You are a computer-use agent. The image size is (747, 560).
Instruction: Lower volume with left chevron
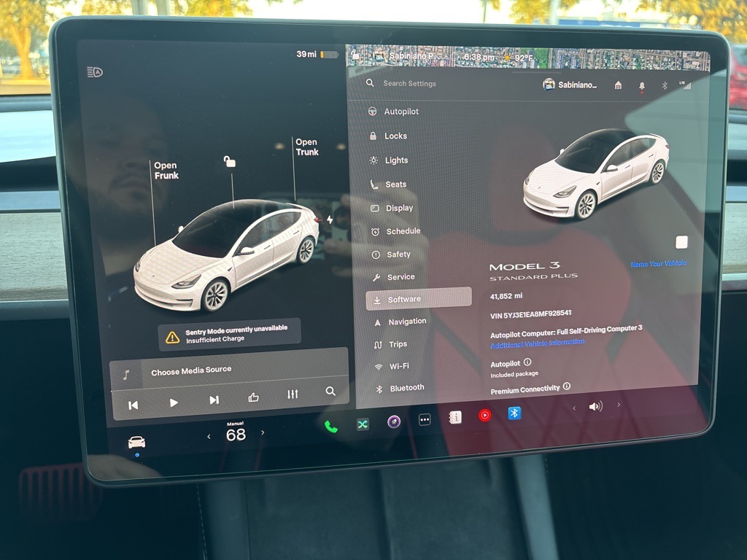point(574,408)
